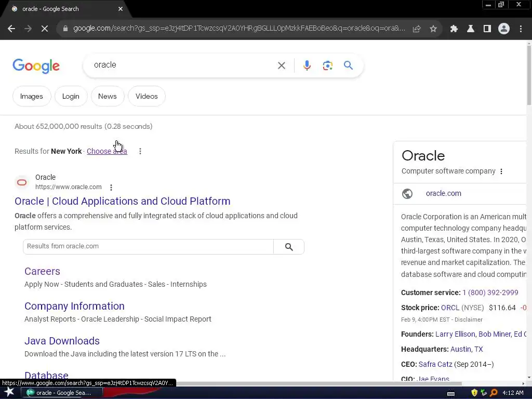Open Oracle Cloud Applications and Cloud Platform result
The width and height of the screenshot is (532, 399).
[123, 201]
